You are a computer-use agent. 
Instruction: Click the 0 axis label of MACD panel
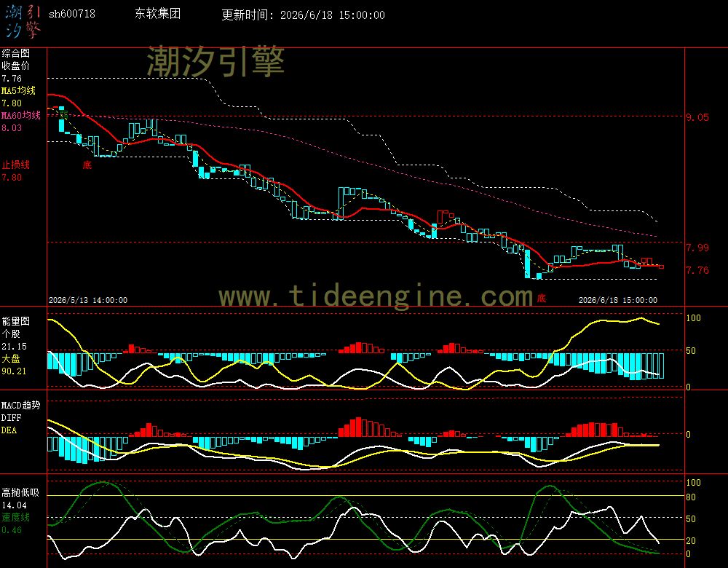689,434
